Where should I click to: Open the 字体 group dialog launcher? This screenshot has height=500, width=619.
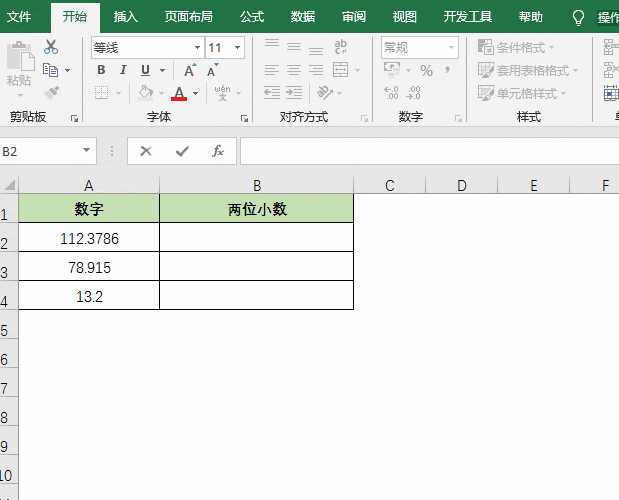coord(244,118)
